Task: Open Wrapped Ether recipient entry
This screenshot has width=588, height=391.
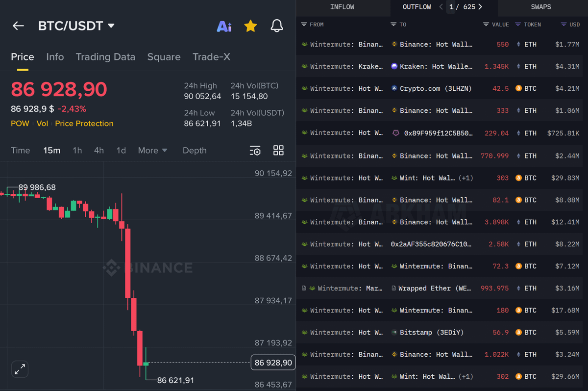Action: click(x=435, y=288)
